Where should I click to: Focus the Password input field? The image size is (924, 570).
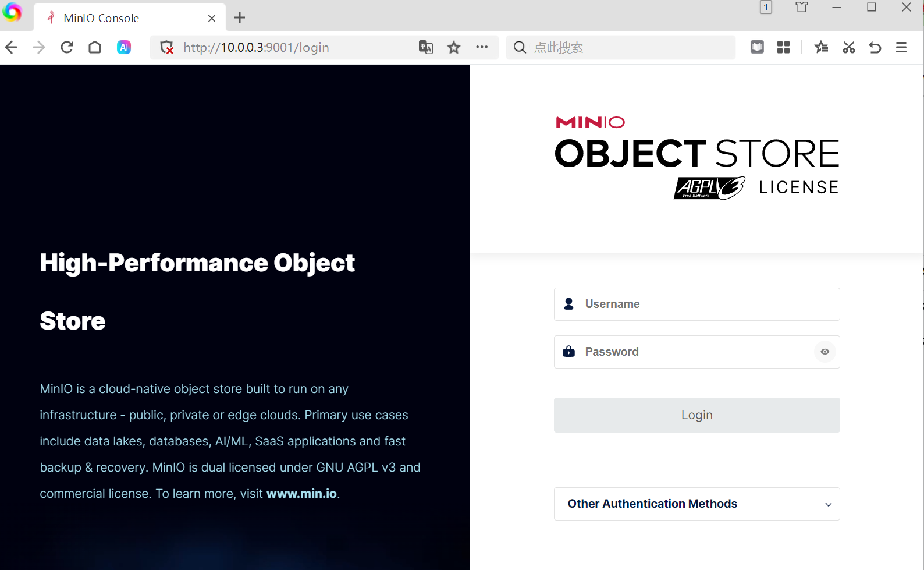point(697,352)
